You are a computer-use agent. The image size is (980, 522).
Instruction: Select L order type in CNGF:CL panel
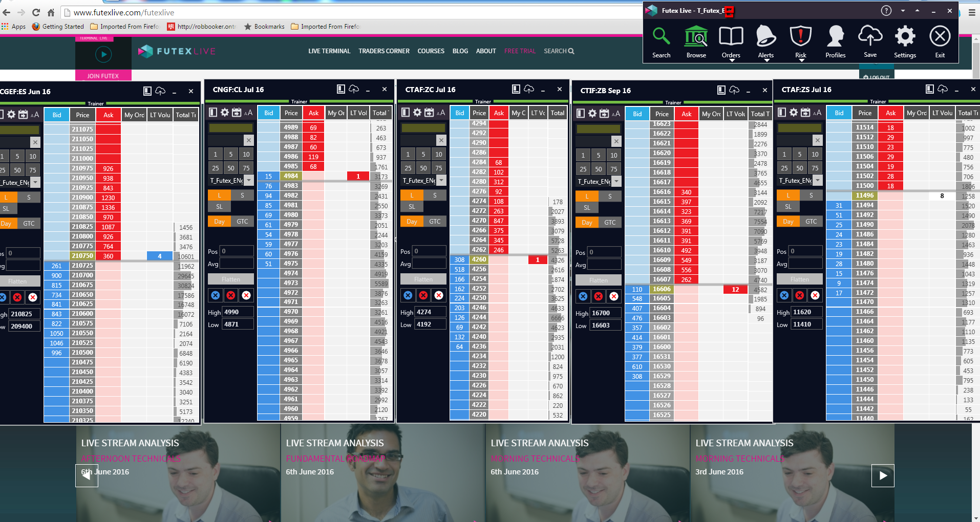click(219, 195)
